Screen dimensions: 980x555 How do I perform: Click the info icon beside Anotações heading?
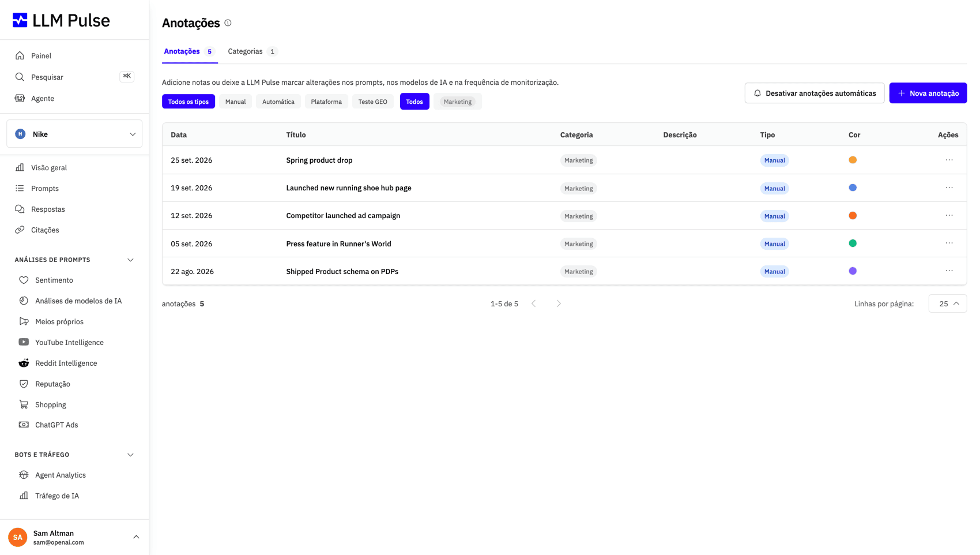coord(228,23)
